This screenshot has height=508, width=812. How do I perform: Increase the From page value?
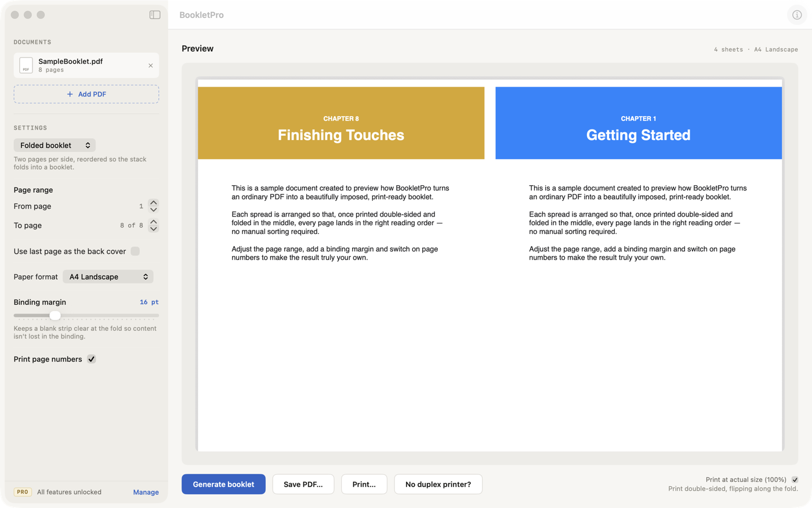click(x=153, y=203)
